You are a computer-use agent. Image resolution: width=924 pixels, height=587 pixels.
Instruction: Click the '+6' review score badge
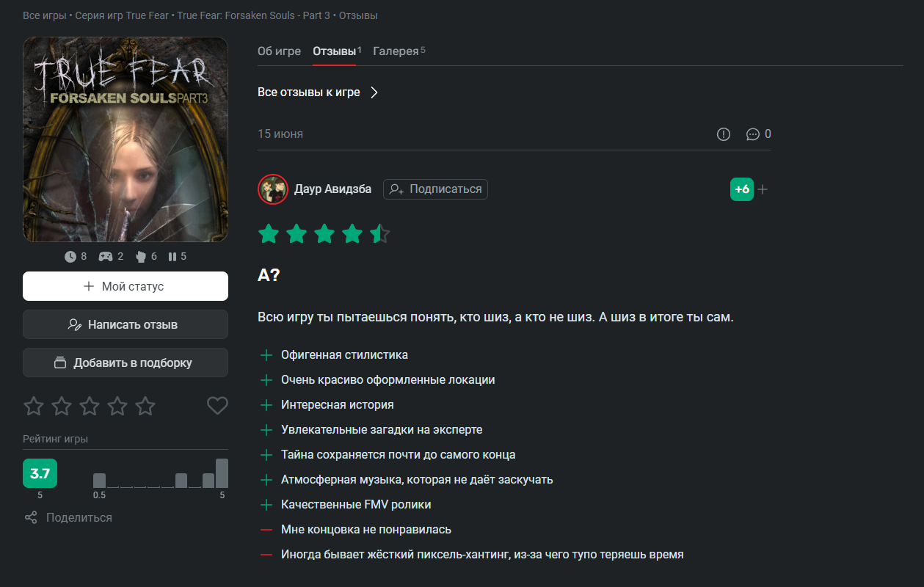click(x=742, y=189)
